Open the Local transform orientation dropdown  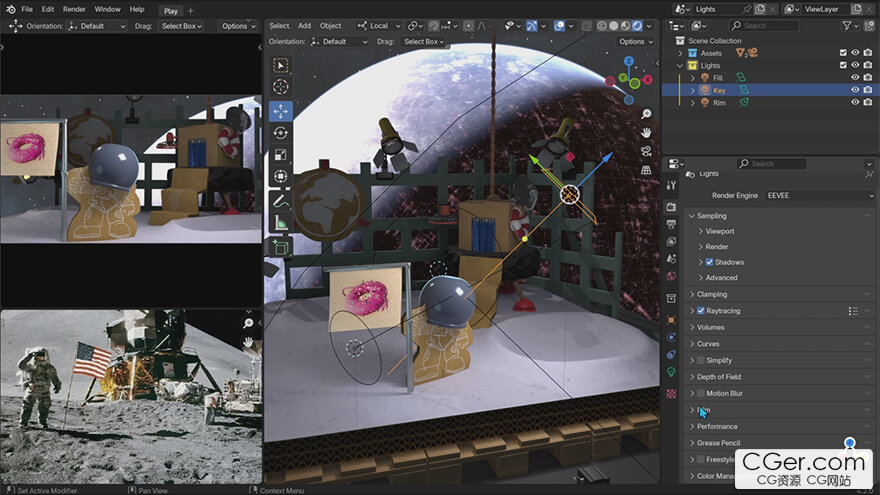click(x=379, y=26)
